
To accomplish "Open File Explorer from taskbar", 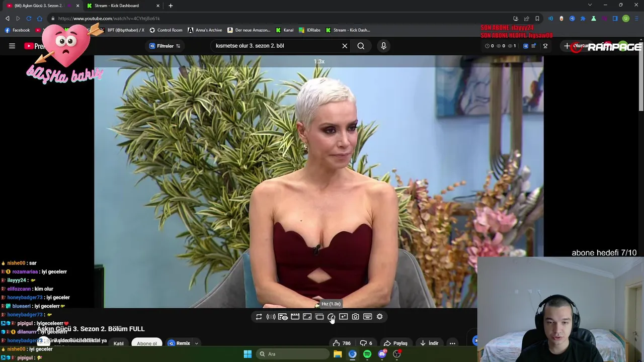I will click(338, 354).
